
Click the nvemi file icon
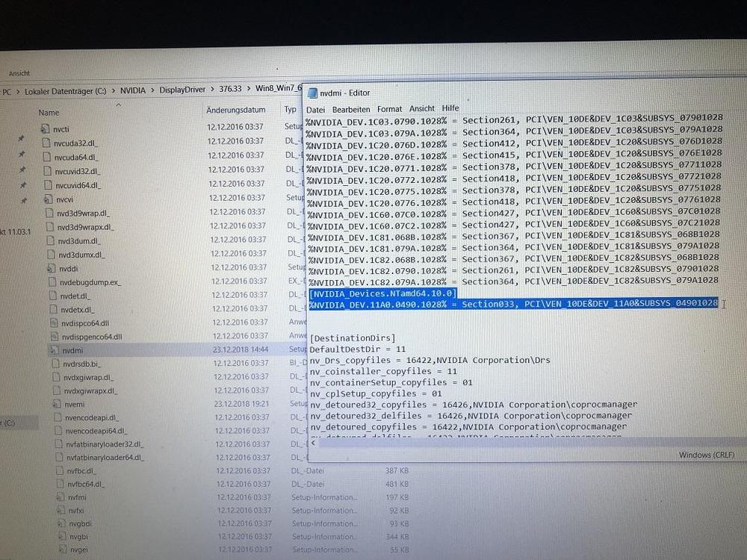[58, 403]
